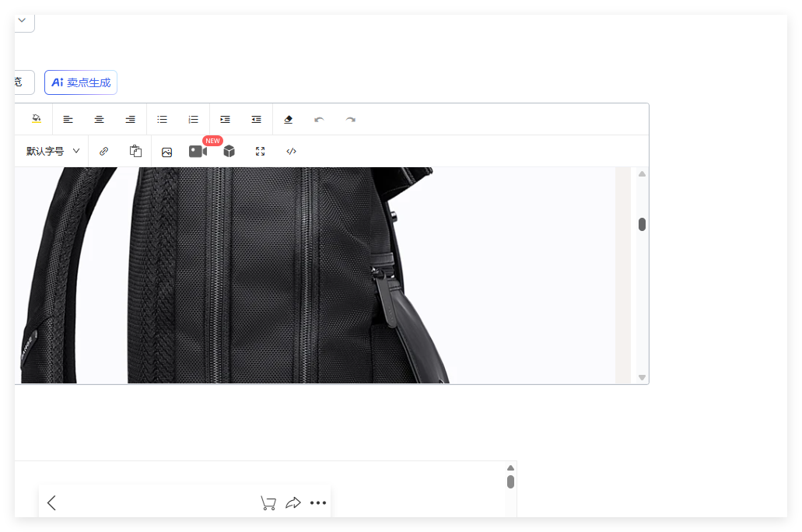
Task: Click the editor scrollbar up arrow
Action: pyautogui.click(x=642, y=174)
